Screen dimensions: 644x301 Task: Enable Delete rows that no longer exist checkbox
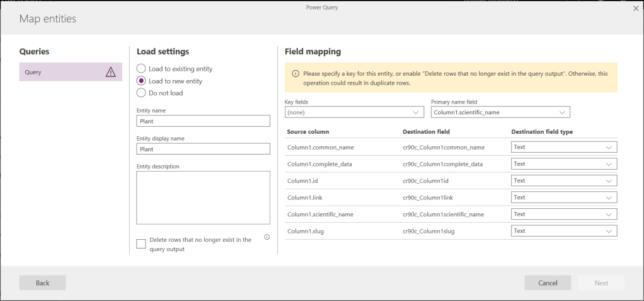[141, 244]
